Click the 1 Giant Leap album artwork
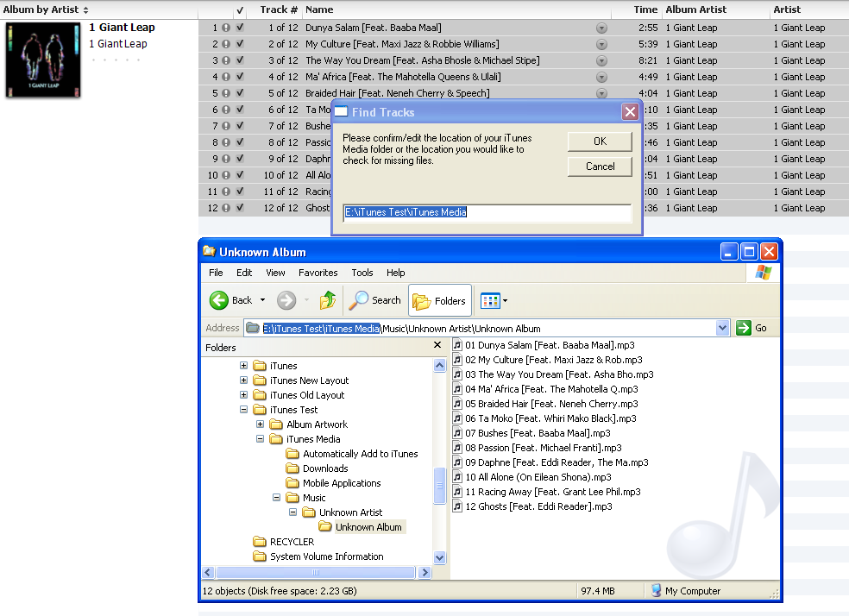This screenshot has height=616, width=849. 43,60
